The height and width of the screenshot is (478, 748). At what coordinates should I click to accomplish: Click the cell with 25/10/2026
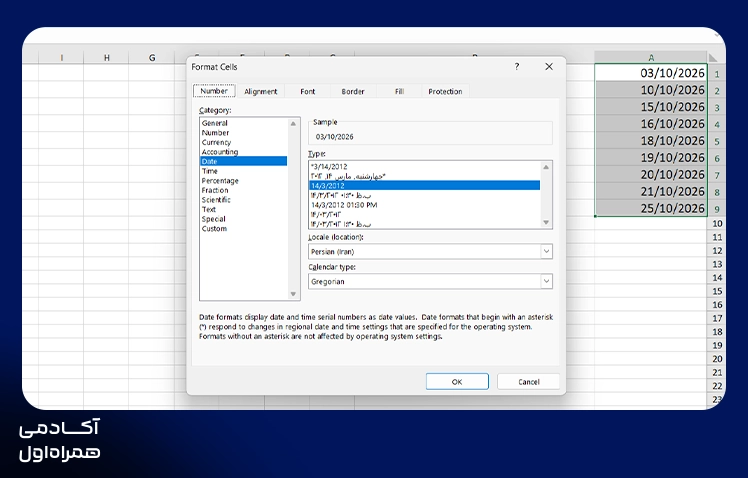(x=651, y=208)
